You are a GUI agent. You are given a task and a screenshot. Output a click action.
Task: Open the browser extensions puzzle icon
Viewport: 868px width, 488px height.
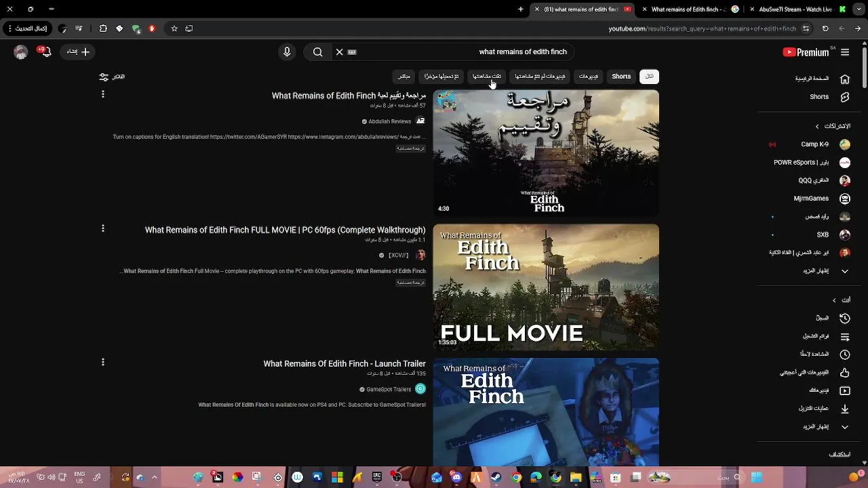pyautogui.click(x=103, y=28)
